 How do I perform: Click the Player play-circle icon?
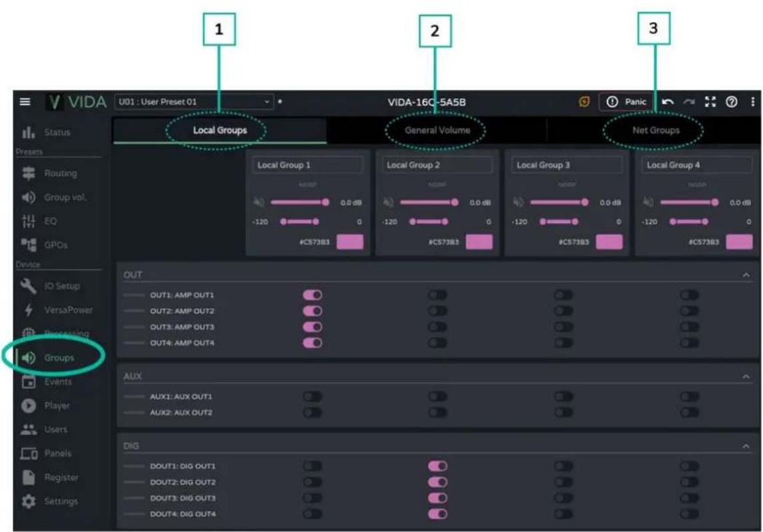tap(28, 405)
